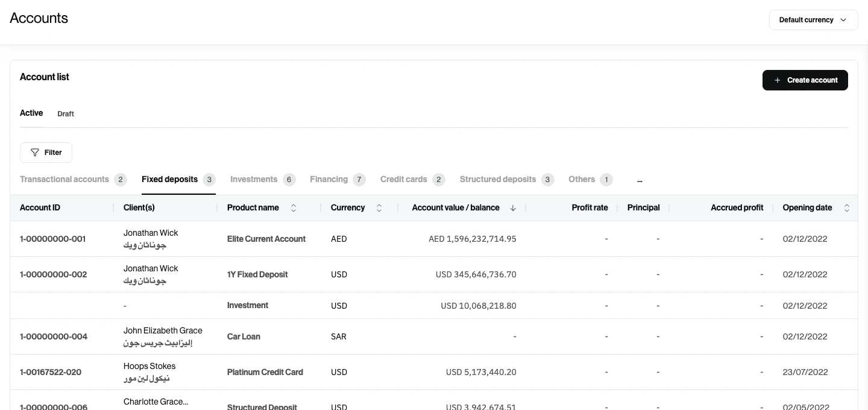Image resolution: width=868 pixels, height=410 pixels.
Task: Select the Structured deposits tab
Action: tap(507, 180)
